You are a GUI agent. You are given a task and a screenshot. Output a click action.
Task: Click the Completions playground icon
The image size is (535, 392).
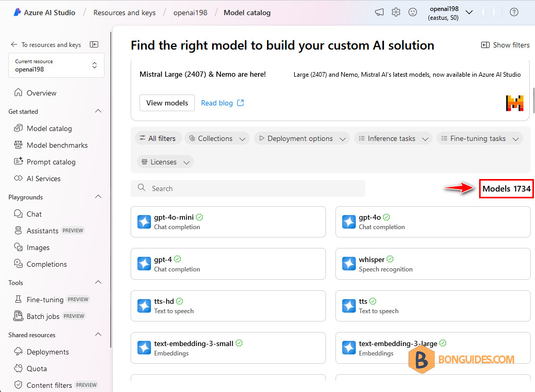[x=18, y=264]
